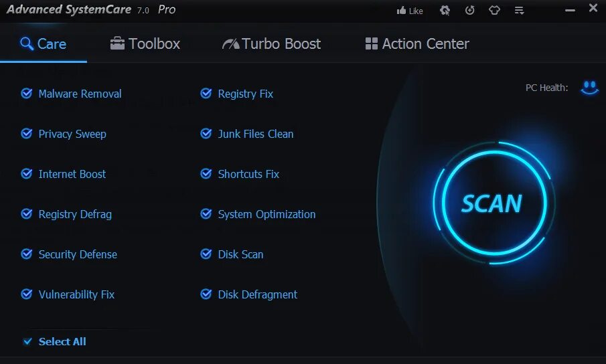Open the rescue center restore icon
This screenshot has height=364, width=606.
click(x=470, y=11)
